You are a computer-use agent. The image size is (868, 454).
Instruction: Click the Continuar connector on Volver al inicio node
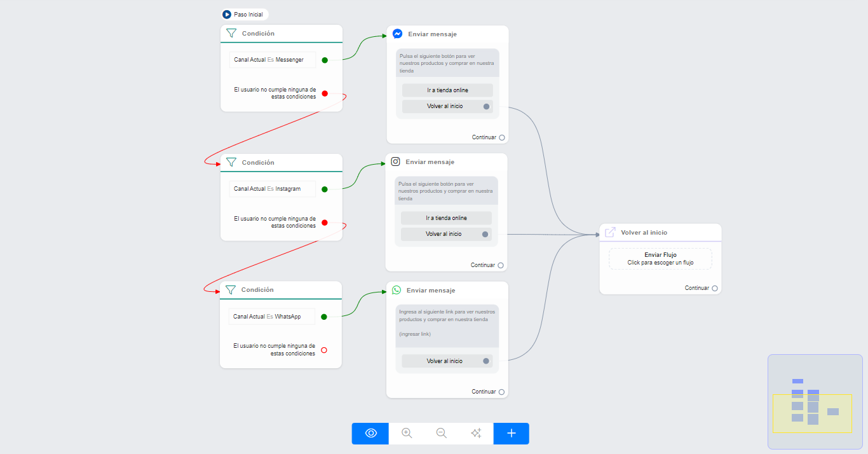[715, 288]
